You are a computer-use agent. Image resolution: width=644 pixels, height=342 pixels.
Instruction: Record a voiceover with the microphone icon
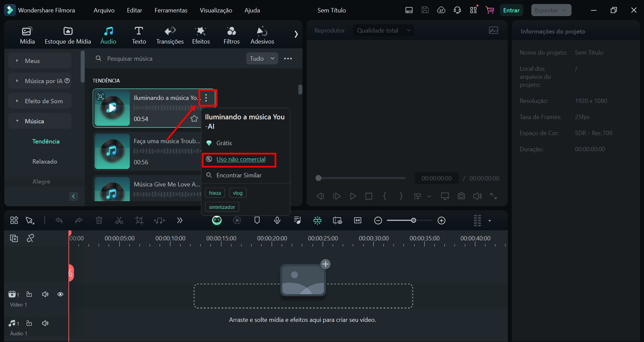pos(277,220)
